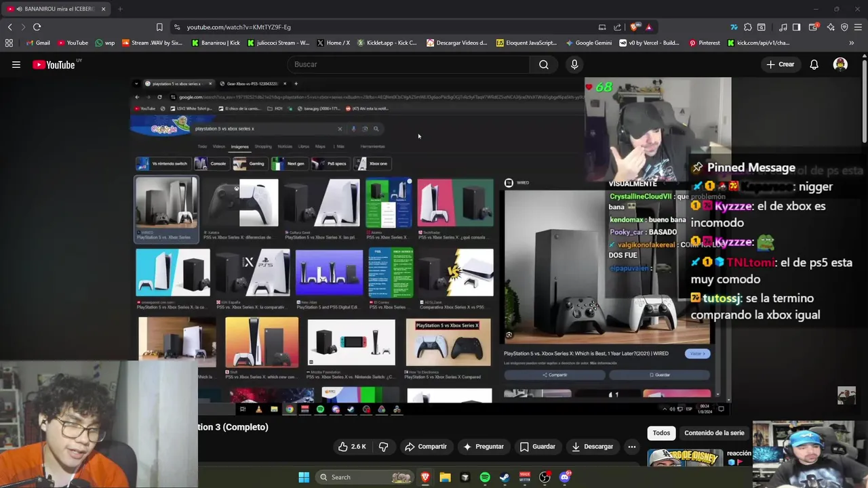
Task: Bookmark this page with bookmark icon
Action: [x=159, y=27]
